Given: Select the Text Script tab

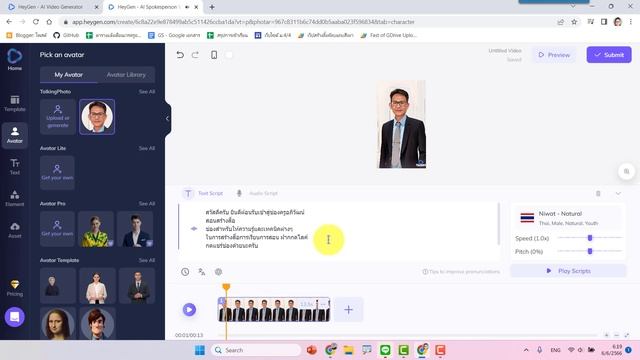Looking at the screenshot, I should [203, 193].
